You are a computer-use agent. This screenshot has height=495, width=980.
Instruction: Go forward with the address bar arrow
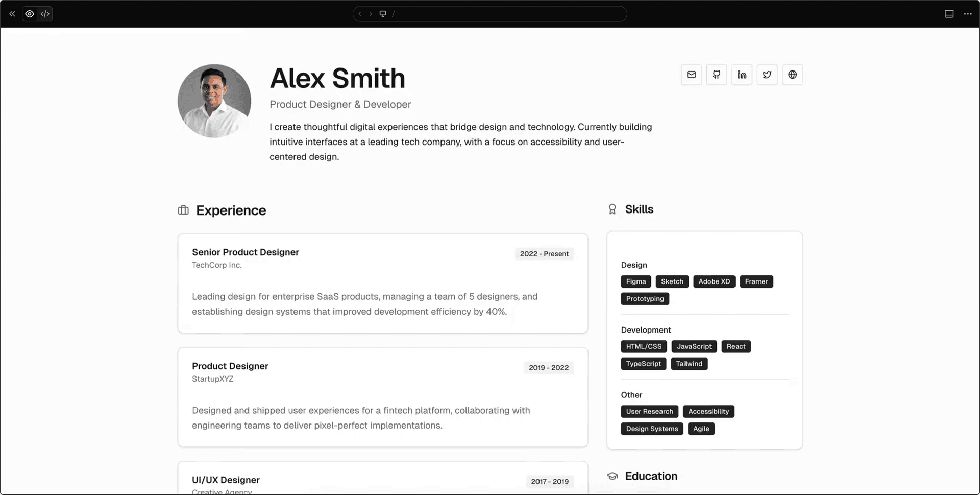[371, 14]
